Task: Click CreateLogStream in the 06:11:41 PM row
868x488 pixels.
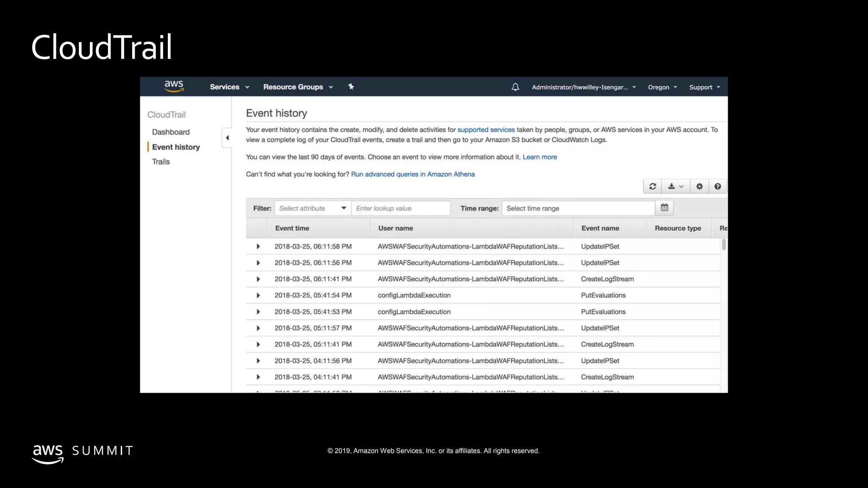Action: click(x=607, y=279)
